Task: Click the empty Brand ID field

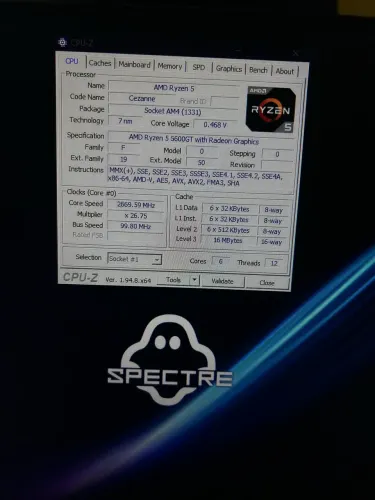Action: pos(225,102)
